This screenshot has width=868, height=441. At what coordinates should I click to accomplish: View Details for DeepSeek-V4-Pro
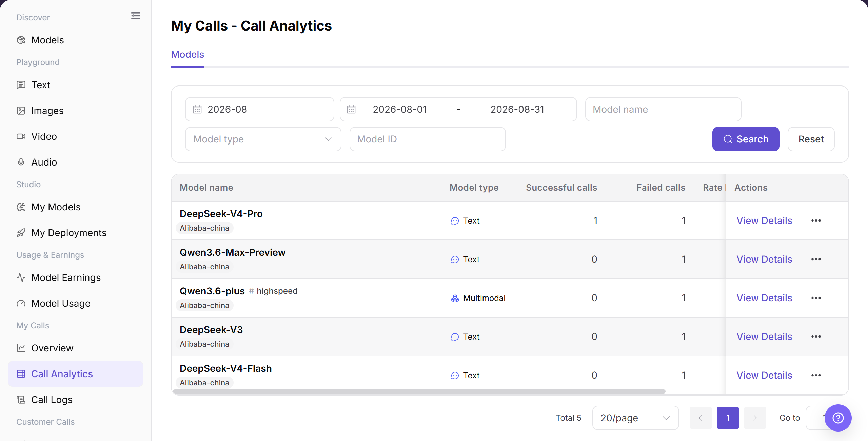pos(764,220)
